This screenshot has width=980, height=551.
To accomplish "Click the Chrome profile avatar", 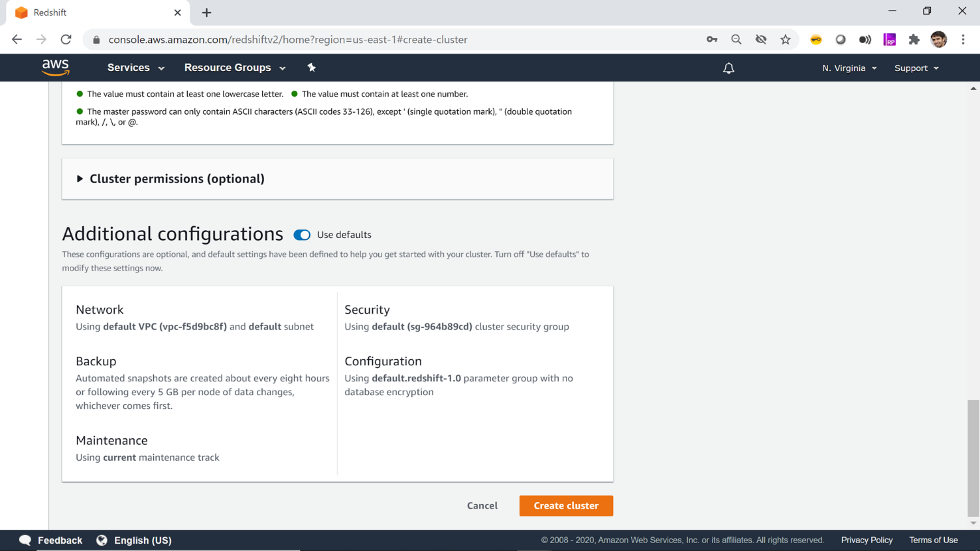I will 938,40.
